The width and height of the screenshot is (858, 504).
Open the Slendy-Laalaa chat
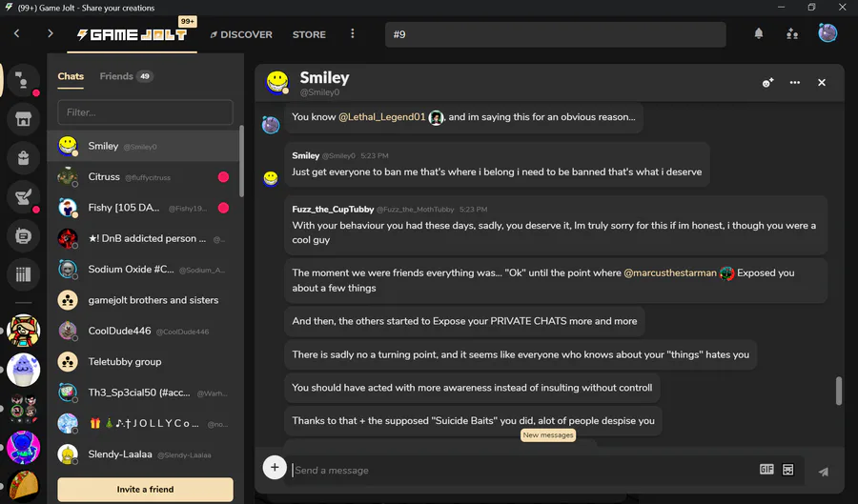[143, 454]
